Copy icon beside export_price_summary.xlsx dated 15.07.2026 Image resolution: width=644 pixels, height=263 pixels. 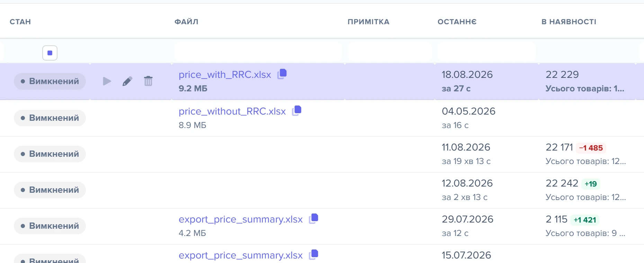(314, 254)
